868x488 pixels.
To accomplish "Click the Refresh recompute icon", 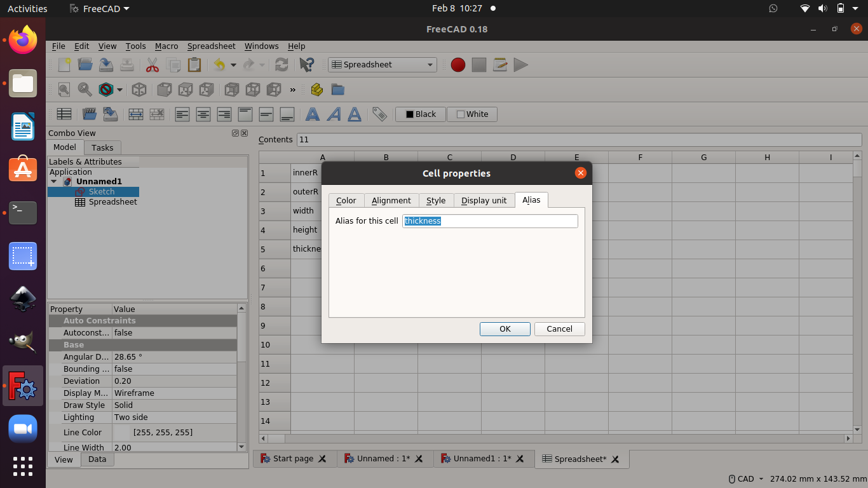I will tap(281, 65).
